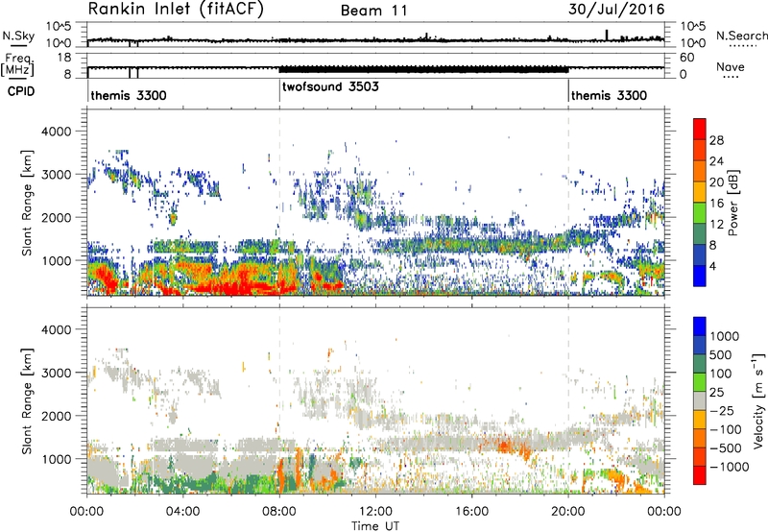Pick the light green Power colorbar segment near 12
Viewport: 768px width, 532px height.
click(700, 212)
